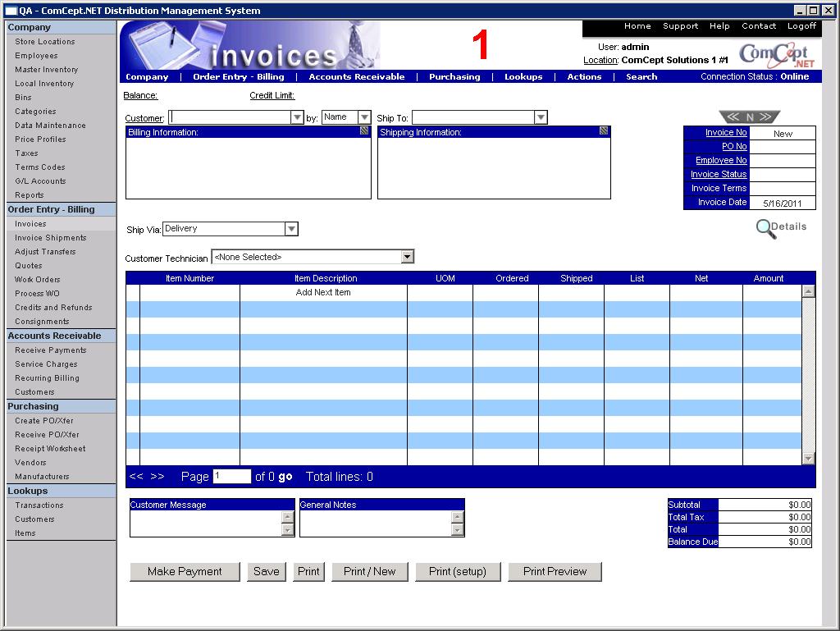
Task: Open the search-by Name dropdown
Action: pos(364,117)
